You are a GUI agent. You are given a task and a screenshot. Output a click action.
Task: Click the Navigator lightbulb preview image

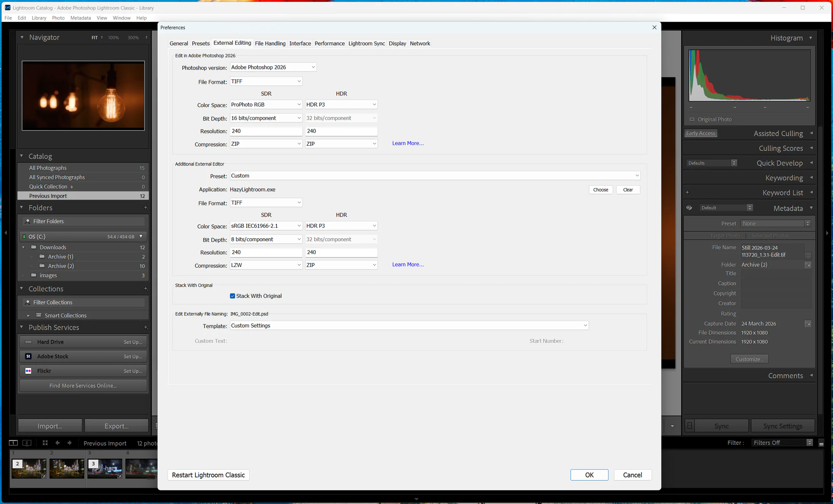(83, 95)
